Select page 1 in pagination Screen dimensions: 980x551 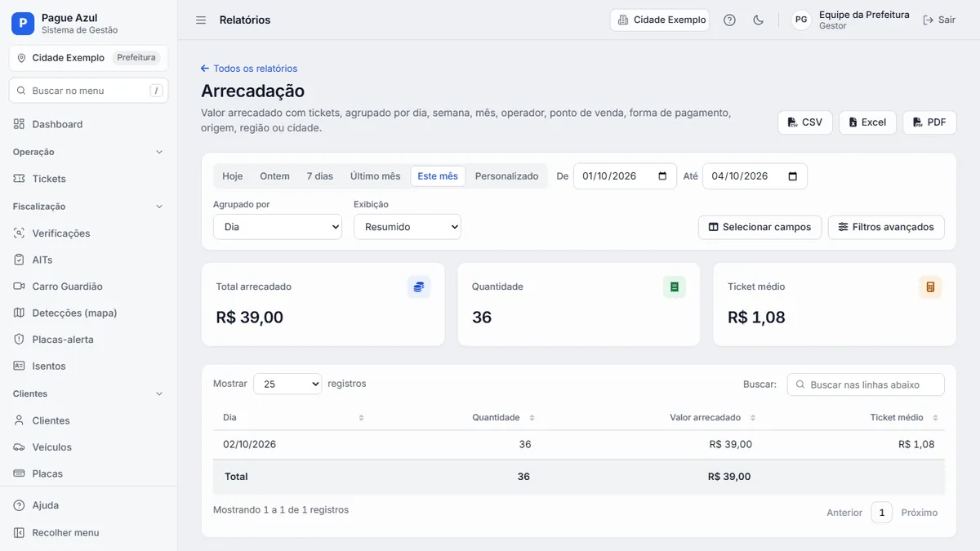coord(882,513)
